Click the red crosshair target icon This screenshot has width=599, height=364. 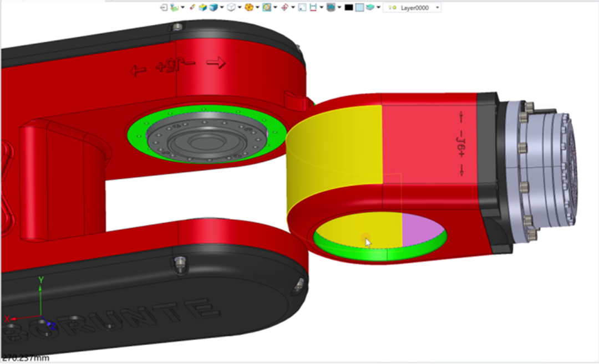285,8
